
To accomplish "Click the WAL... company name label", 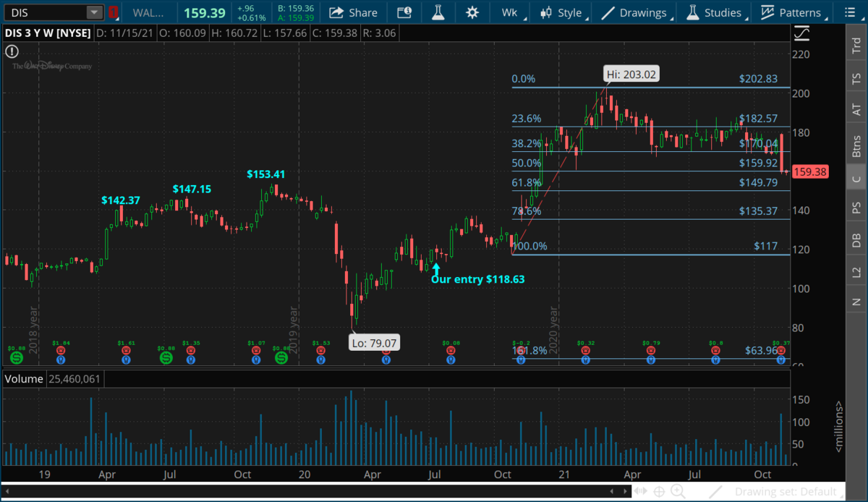I will (147, 13).
